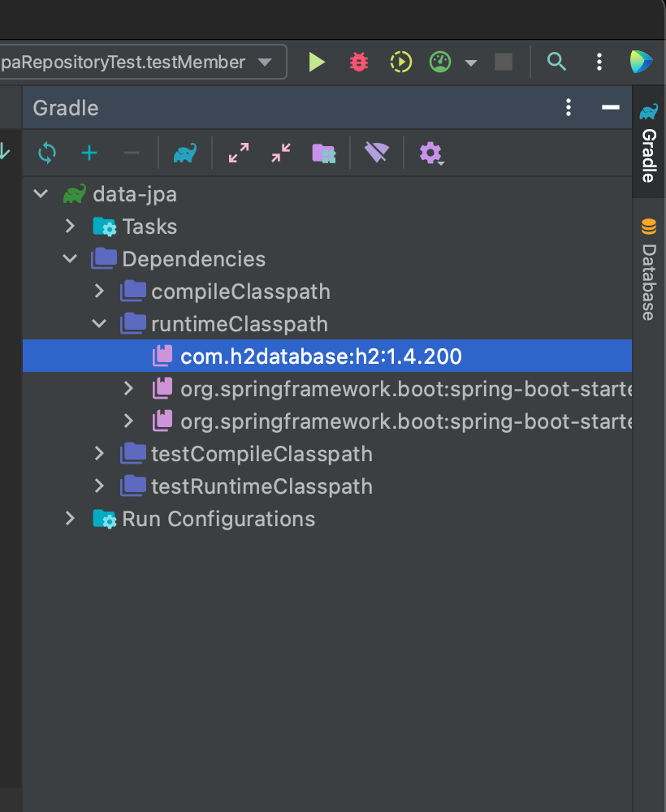This screenshot has height=812, width=666.
Task: Collapse all nodes in Gradle tree
Action: [x=281, y=153]
